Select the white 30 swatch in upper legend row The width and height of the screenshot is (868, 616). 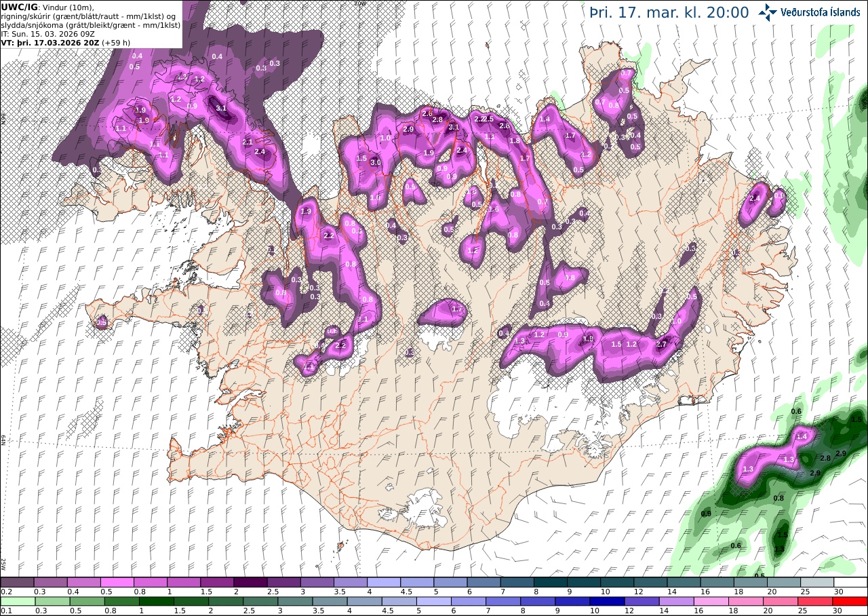(x=851, y=582)
